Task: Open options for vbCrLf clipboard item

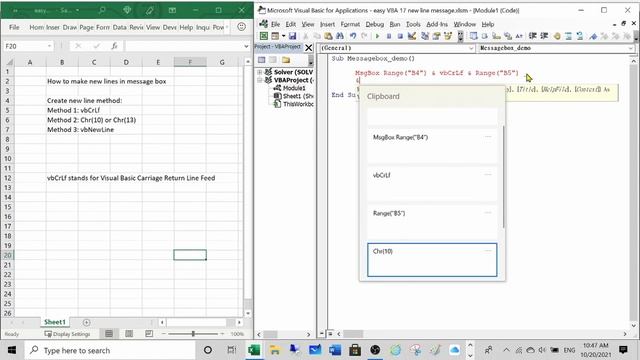Action: pyautogui.click(x=488, y=174)
